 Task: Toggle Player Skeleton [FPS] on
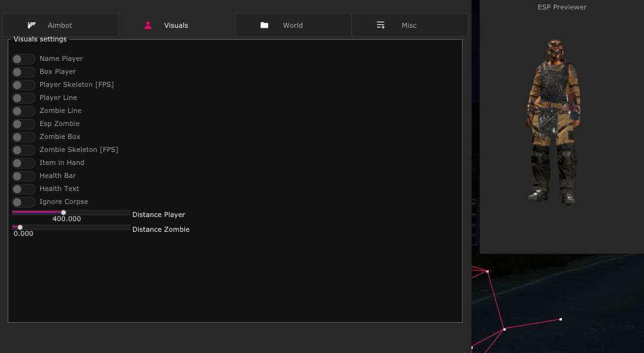(24, 85)
